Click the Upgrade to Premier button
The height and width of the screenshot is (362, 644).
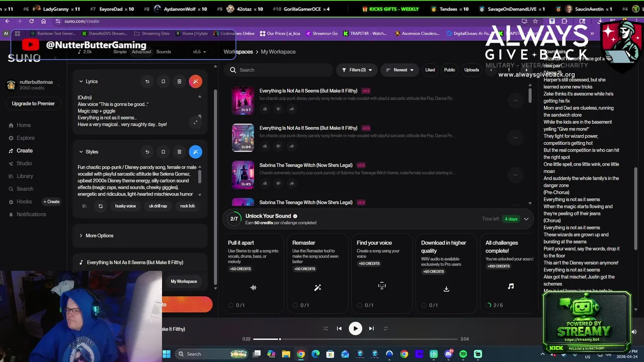[x=33, y=104]
